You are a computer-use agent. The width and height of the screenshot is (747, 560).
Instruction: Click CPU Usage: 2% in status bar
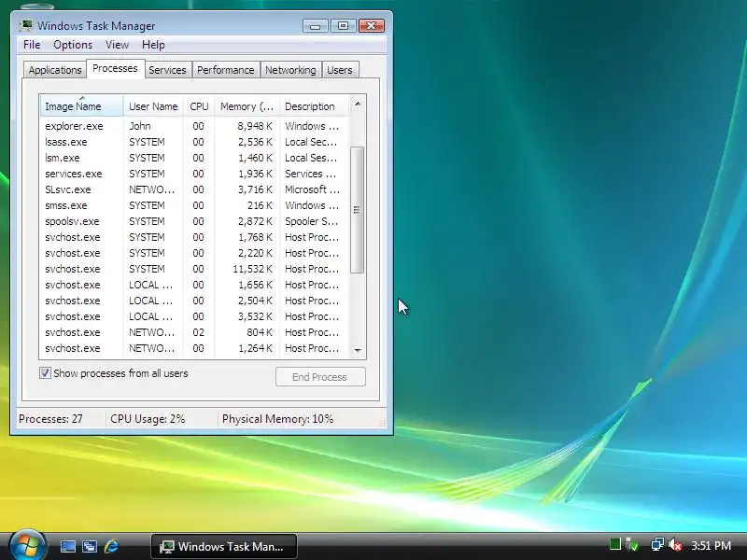pyautogui.click(x=148, y=419)
